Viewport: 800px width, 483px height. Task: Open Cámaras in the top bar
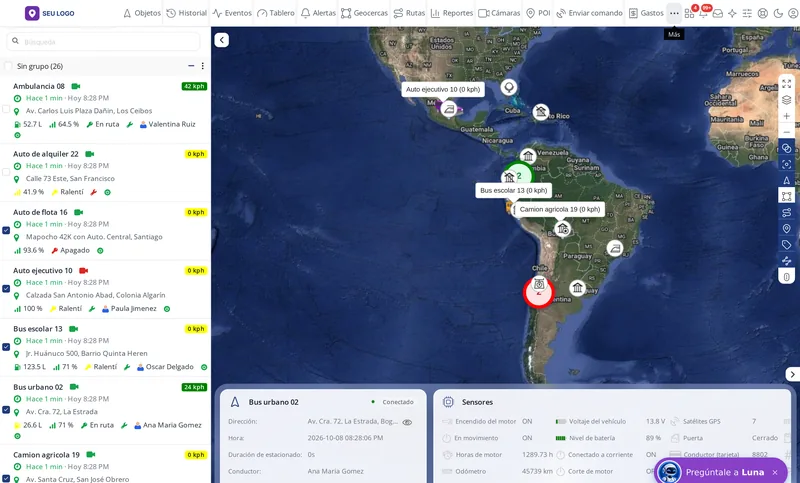pos(499,13)
